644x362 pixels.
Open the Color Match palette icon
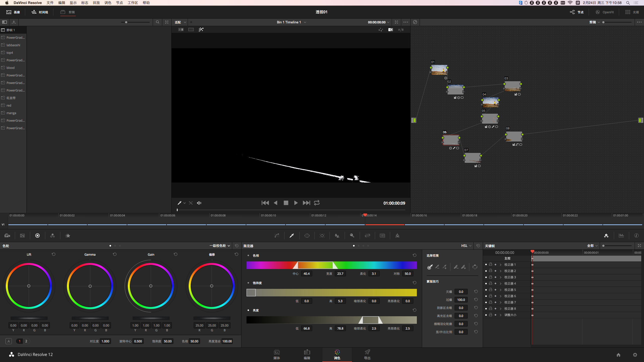(x=22, y=236)
